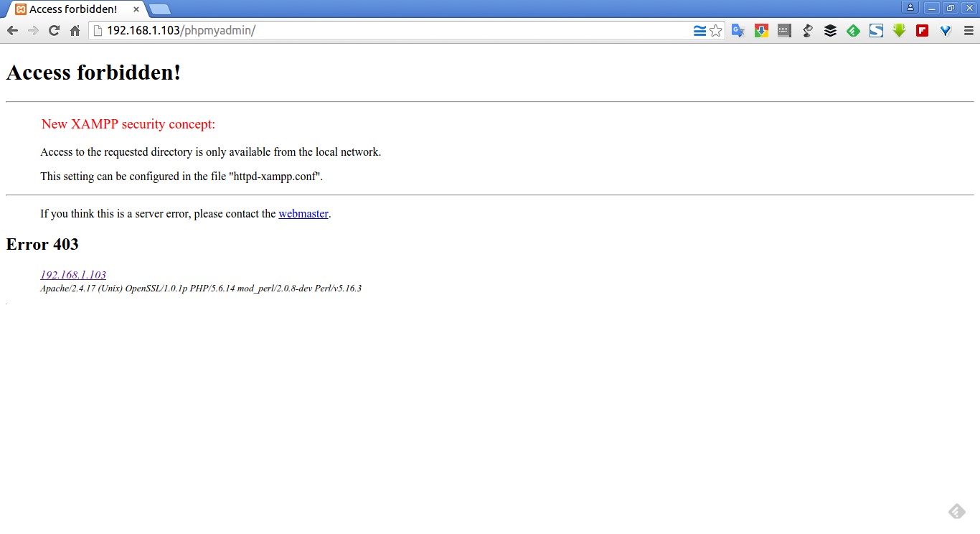
Task: Click 'New XAMPP security concept:' red text
Action: [128, 124]
